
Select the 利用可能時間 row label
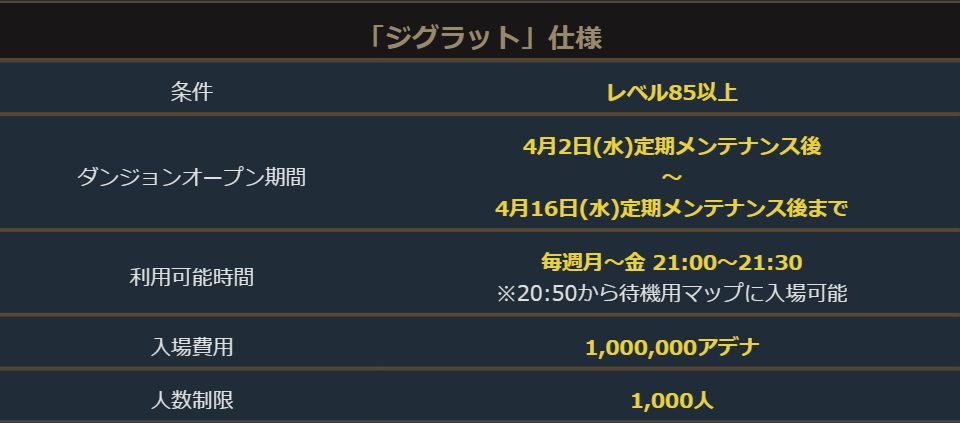(192, 277)
